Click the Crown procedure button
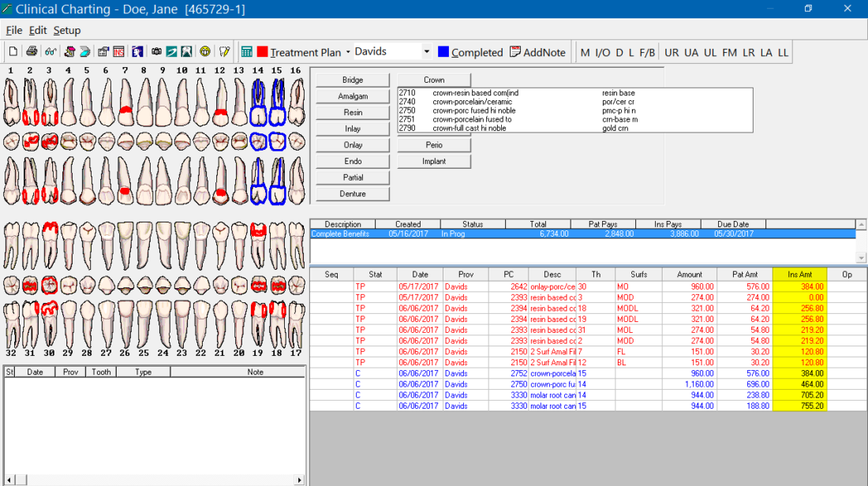This screenshot has width=868, height=486. coord(434,80)
